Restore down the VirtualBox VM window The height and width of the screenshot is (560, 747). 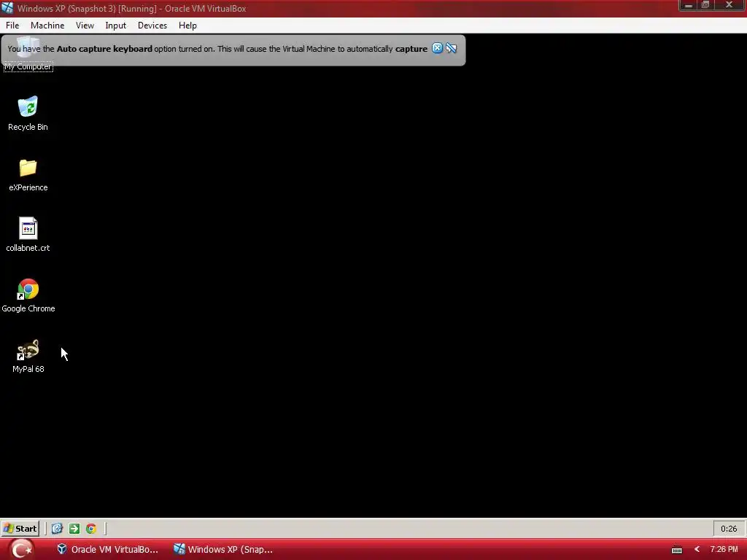pyautogui.click(x=705, y=5)
